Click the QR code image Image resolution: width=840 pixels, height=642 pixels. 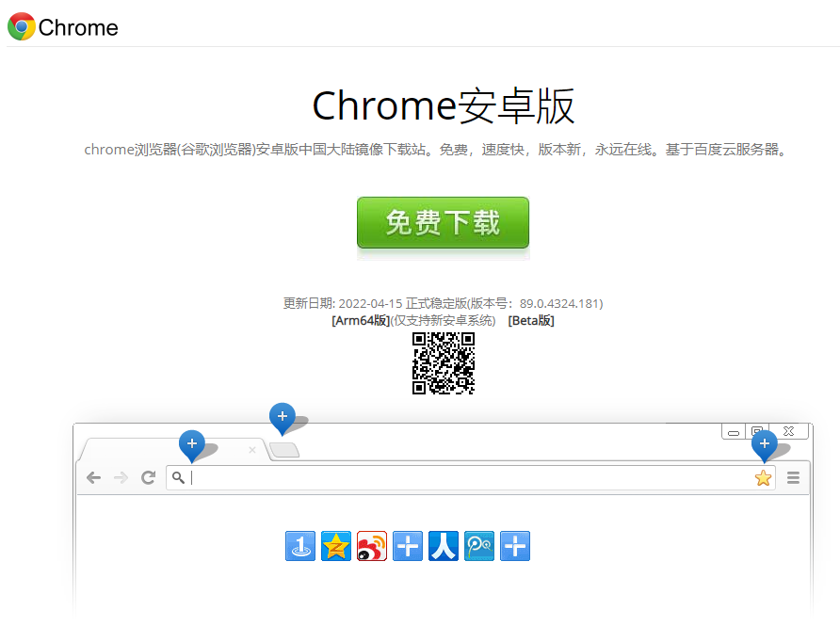point(443,363)
